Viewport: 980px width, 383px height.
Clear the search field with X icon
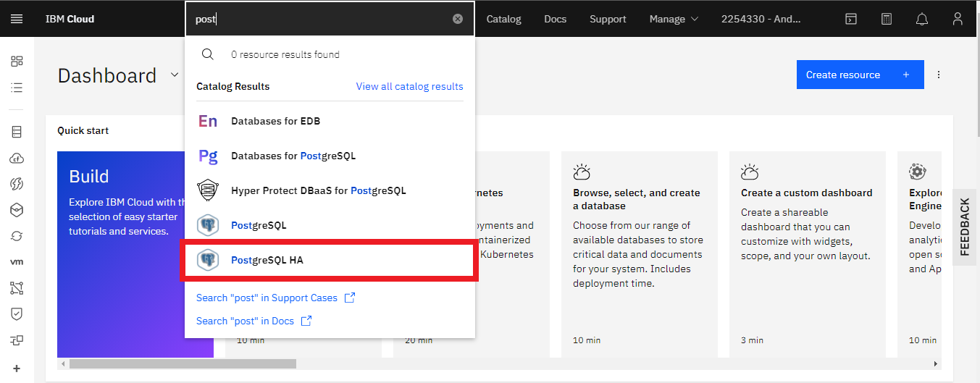click(x=458, y=19)
